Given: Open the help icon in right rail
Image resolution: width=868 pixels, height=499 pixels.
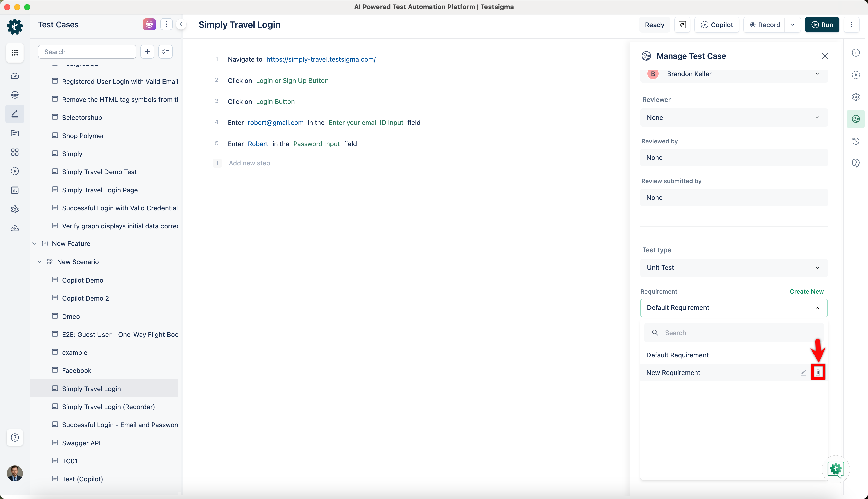Looking at the screenshot, I should tap(856, 163).
